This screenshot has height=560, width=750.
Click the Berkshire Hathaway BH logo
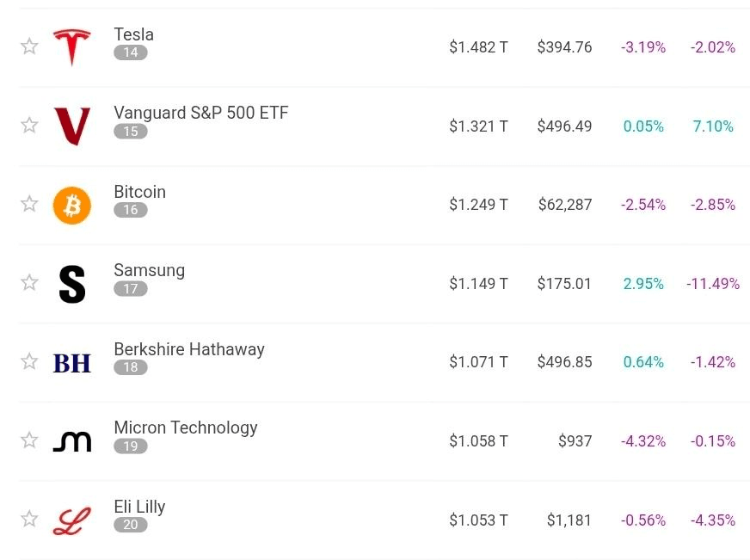click(71, 363)
